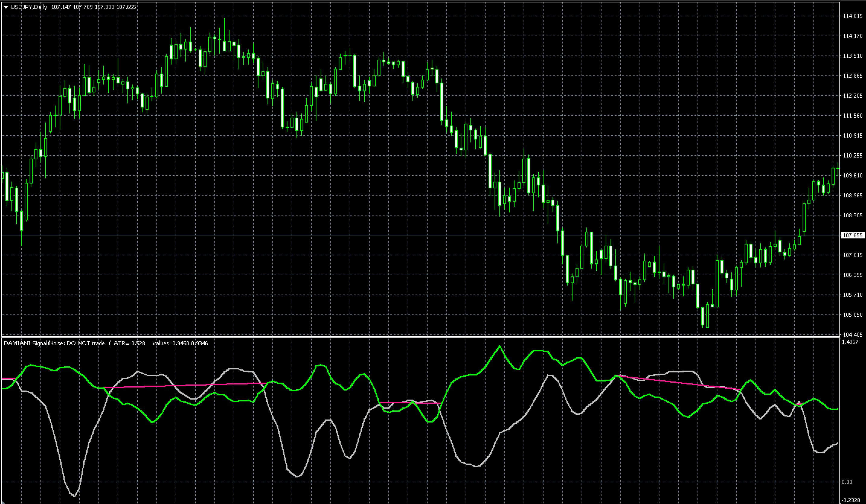
Task: Click the 0.00 indicator scale label
Action: pos(848,482)
